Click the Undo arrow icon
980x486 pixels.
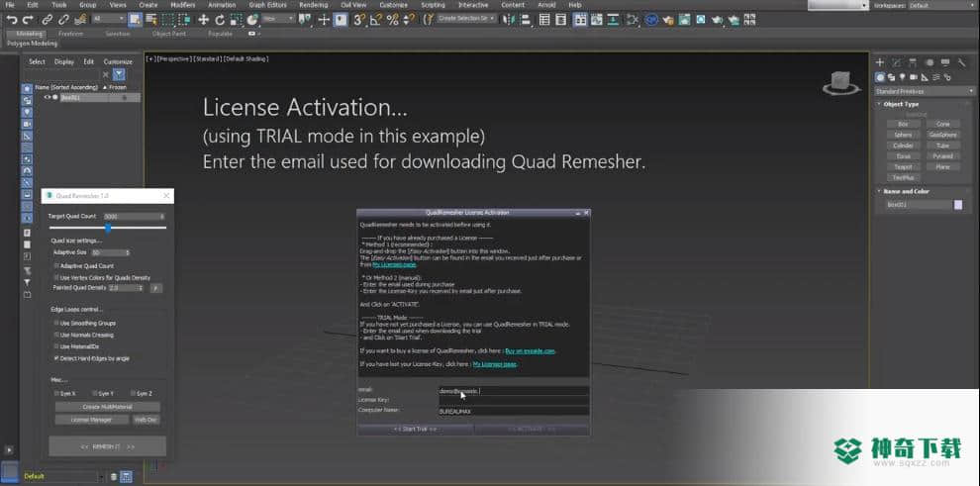[11, 20]
